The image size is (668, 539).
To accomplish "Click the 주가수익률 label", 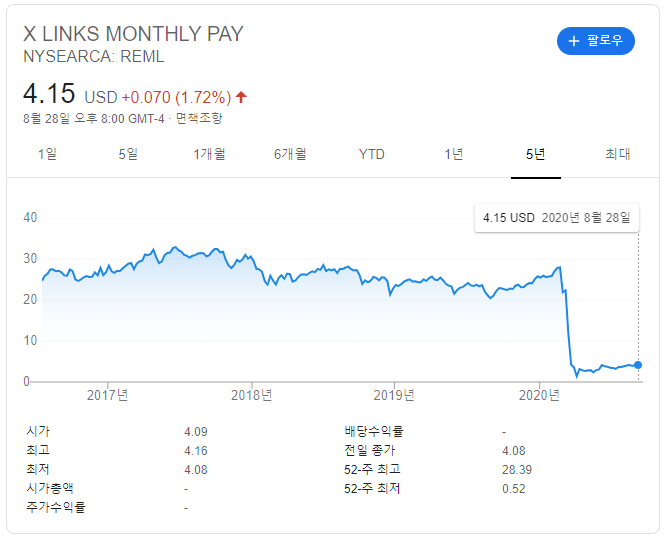I will click(56, 507).
